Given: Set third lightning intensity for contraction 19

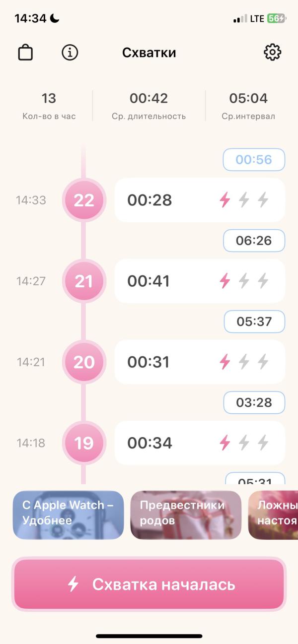Looking at the screenshot, I should pyautogui.click(x=263, y=443).
